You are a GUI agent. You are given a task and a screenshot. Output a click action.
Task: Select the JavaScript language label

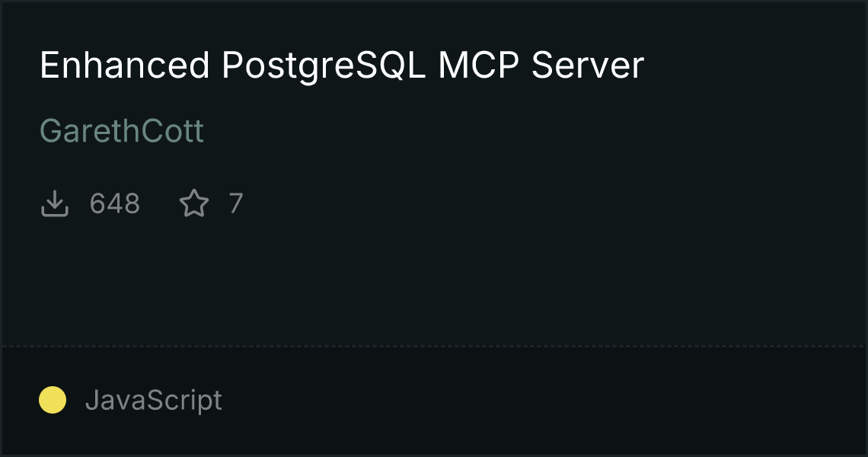click(153, 400)
